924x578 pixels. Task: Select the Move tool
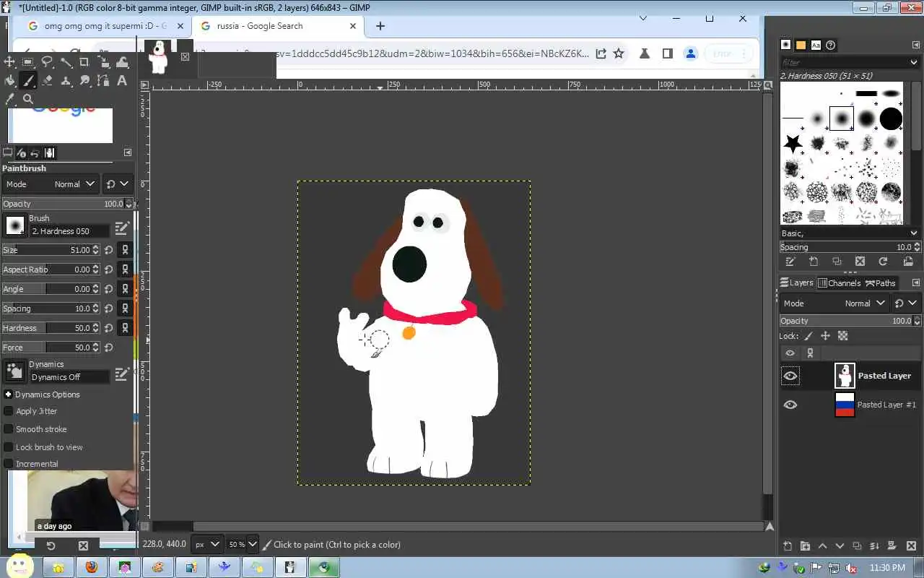coord(9,62)
